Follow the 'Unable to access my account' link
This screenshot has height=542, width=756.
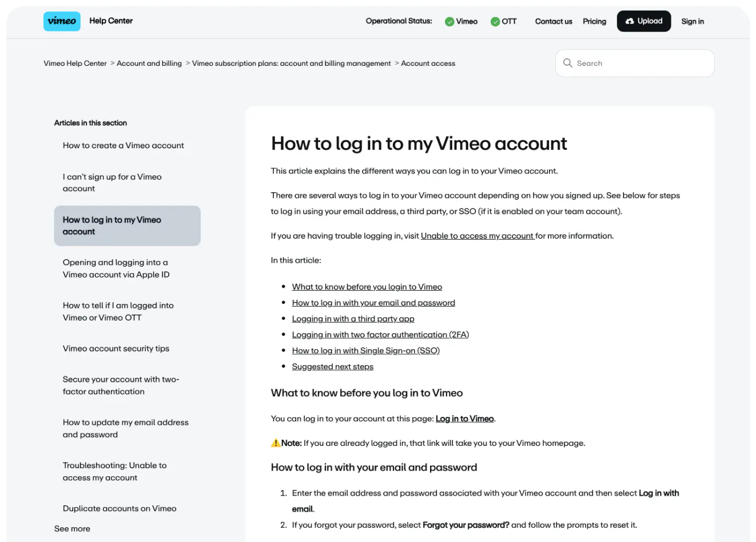point(477,236)
